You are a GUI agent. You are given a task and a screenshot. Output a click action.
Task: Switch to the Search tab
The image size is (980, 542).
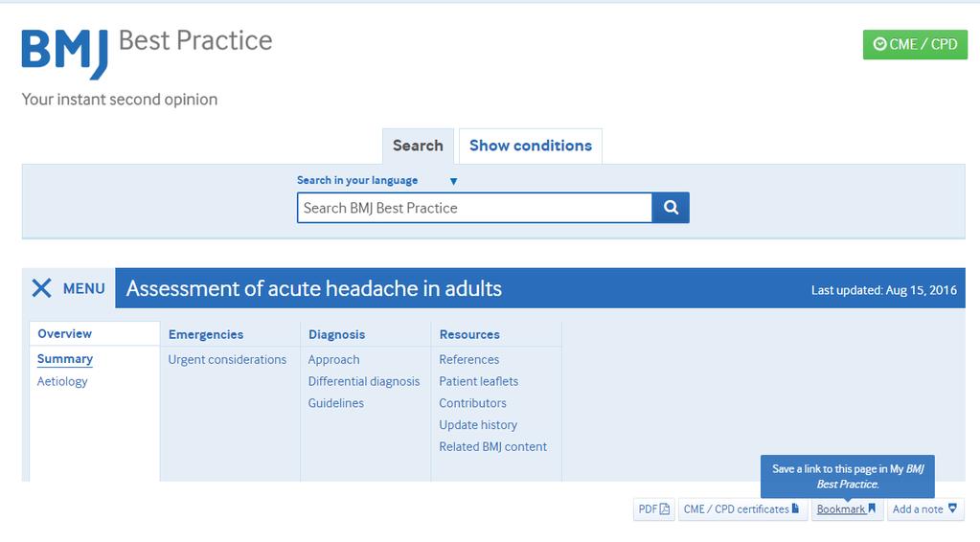click(418, 147)
